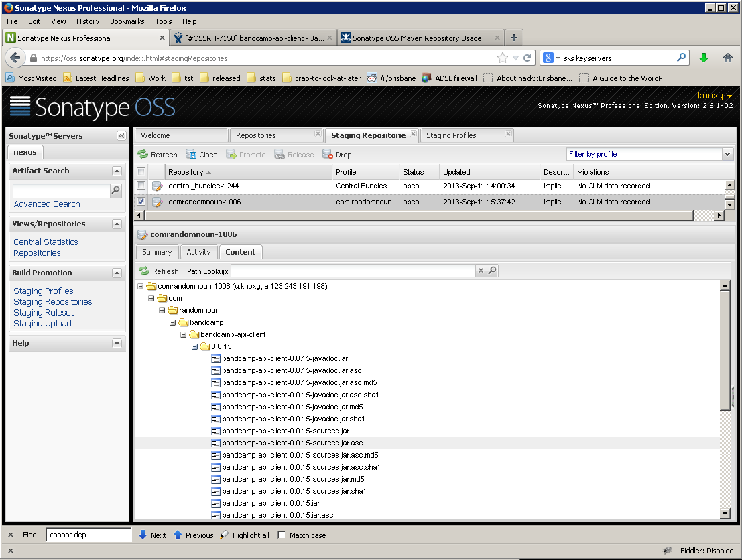Drop the selected staging repository
The width and height of the screenshot is (742, 560).
click(x=337, y=155)
